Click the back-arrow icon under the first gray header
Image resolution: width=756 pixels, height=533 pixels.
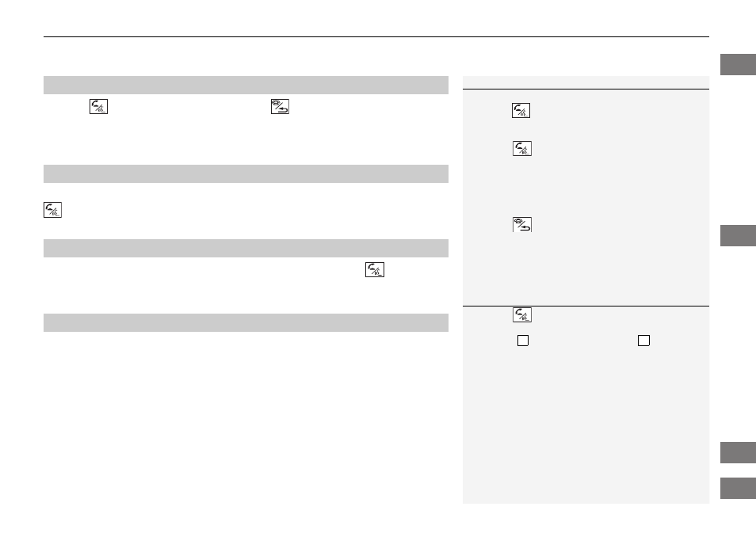(x=280, y=106)
